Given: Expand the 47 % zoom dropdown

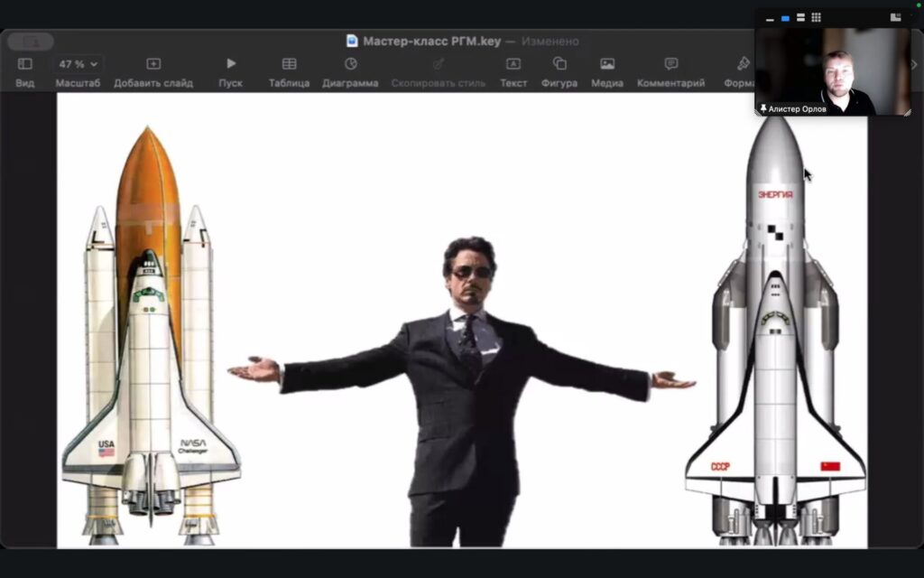Looking at the screenshot, I should click(x=79, y=64).
